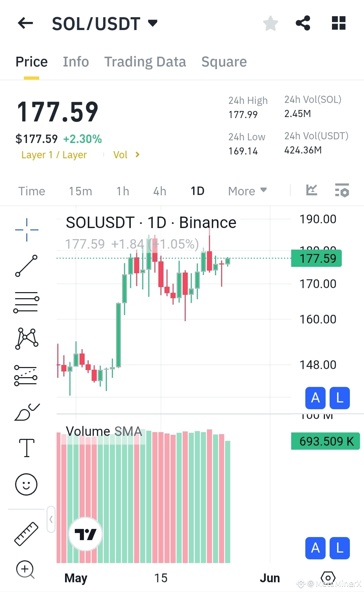Select the 1D interval
Screen dimensions: 364x592
coord(198,191)
